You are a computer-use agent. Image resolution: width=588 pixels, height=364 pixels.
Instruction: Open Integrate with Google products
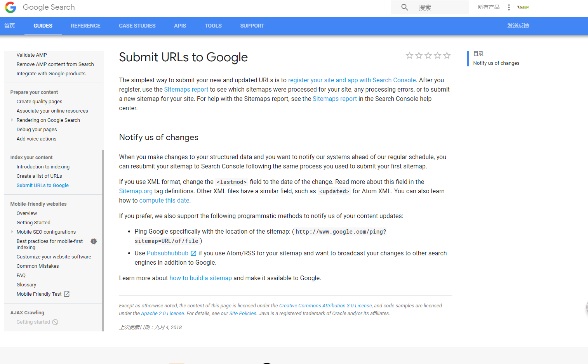click(x=51, y=74)
